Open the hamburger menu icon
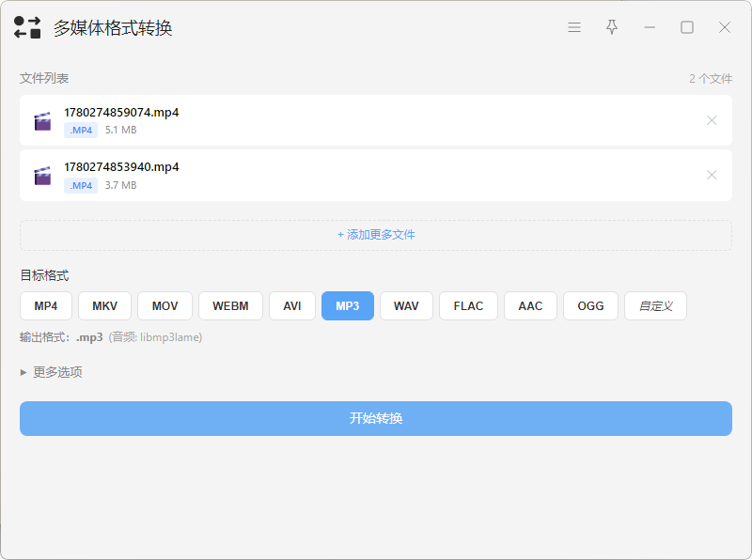Image resolution: width=752 pixels, height=560 pixels. [x=574, y=27]
